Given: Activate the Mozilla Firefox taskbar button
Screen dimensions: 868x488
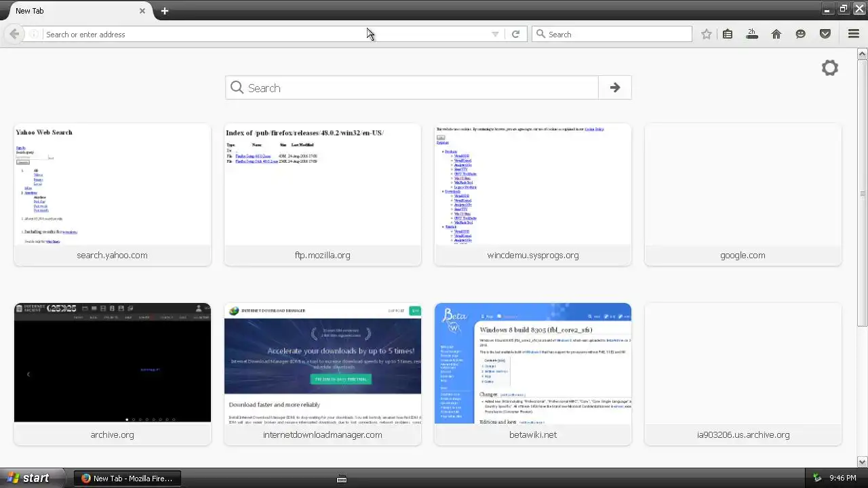Looking at the screenshot, I should [127, 478].
